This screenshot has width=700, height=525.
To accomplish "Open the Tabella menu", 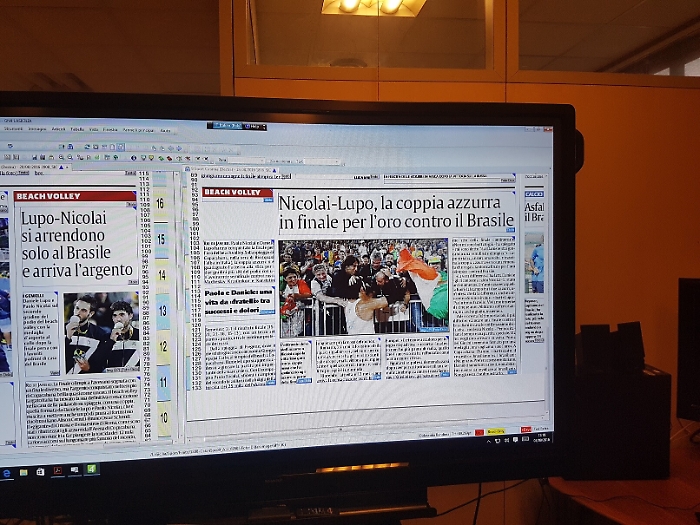I will 77,130.
